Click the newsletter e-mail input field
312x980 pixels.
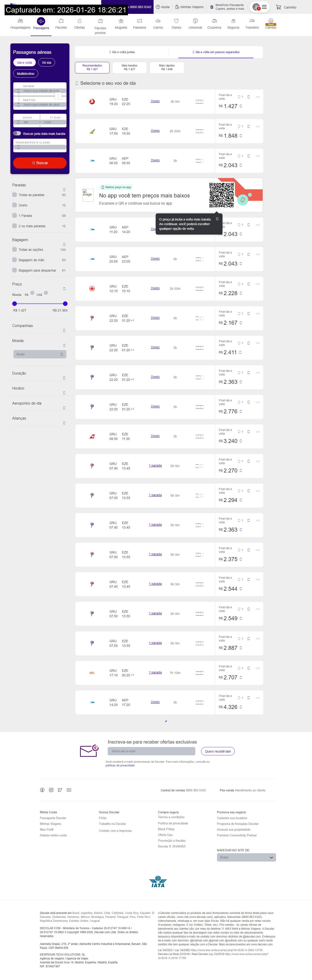pos(151,751)
